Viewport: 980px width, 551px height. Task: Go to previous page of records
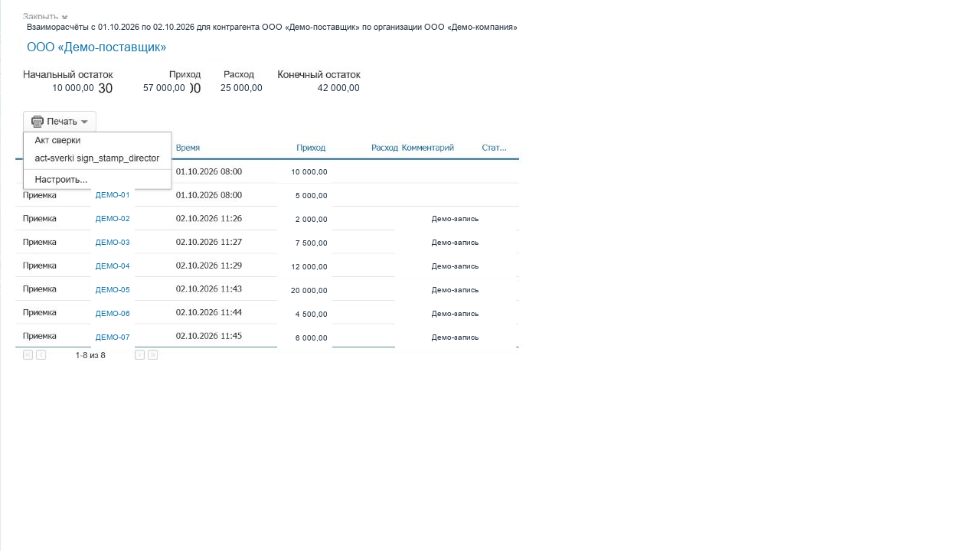[41, 355]
